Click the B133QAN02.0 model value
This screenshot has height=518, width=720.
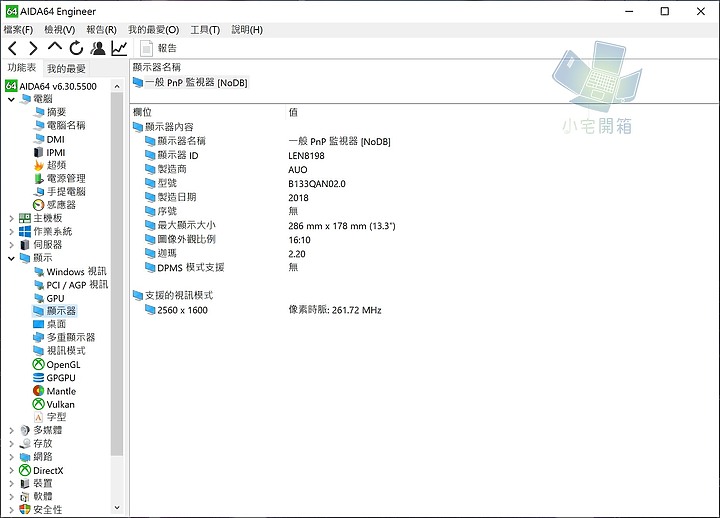coord(317,184)
